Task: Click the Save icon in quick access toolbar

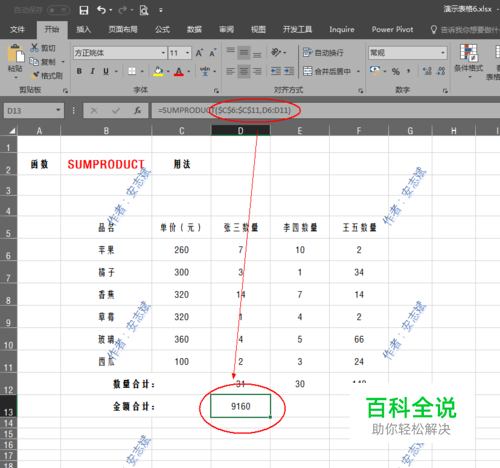Action: click(84, 10)
